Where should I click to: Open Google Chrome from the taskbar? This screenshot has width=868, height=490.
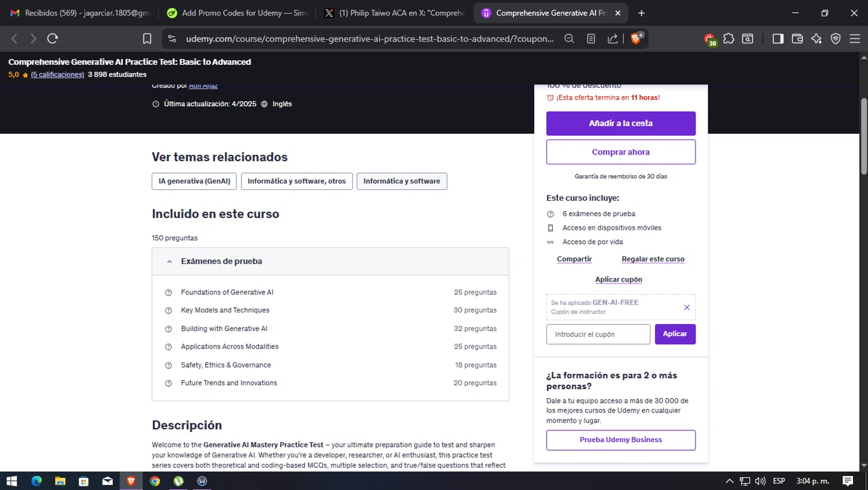tap(155, 481)
